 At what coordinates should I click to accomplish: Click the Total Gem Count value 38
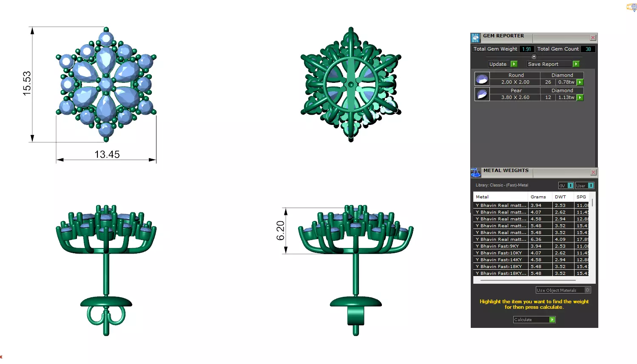click(588, 49)
